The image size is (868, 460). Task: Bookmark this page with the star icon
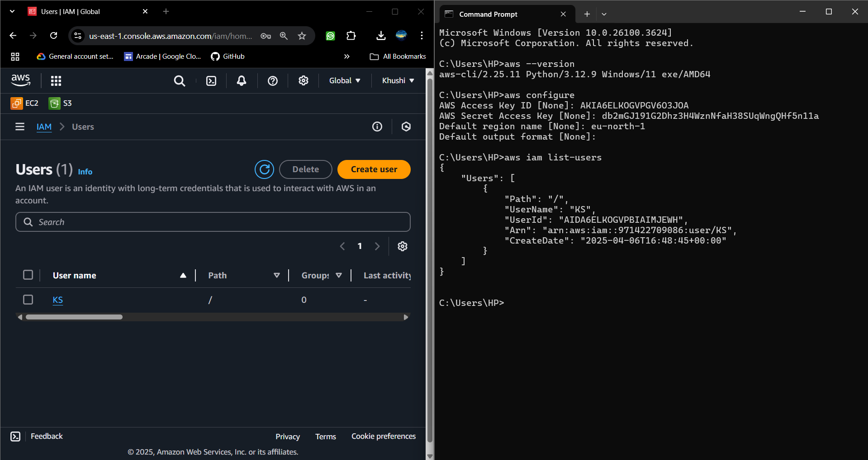point(302,36)
